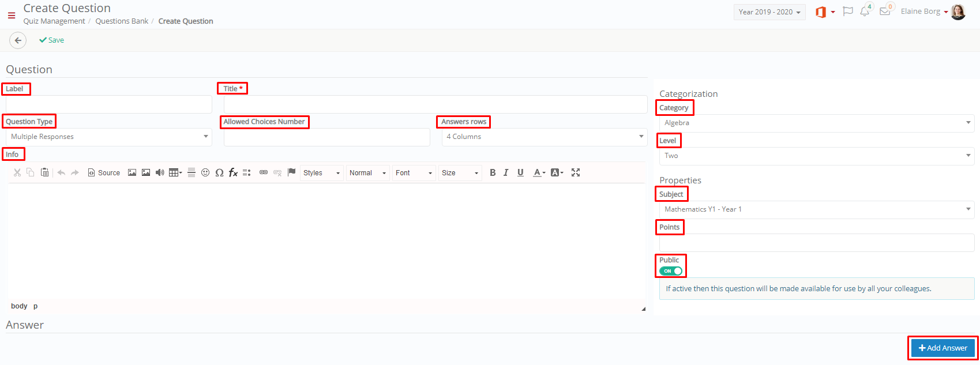The width and height of the screenshot is (980, 365).
Task: Go to Questions Bank breadcrumb
Action: coord(122,21)
